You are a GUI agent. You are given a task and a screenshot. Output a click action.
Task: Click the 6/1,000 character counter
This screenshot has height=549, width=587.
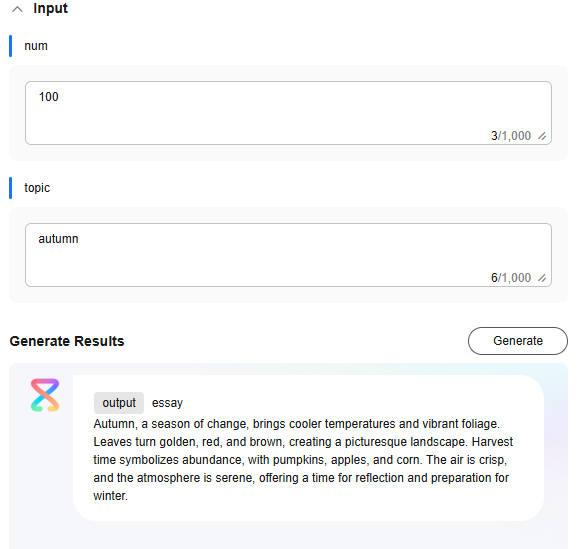pyautogui.click(x=511, y=278)
